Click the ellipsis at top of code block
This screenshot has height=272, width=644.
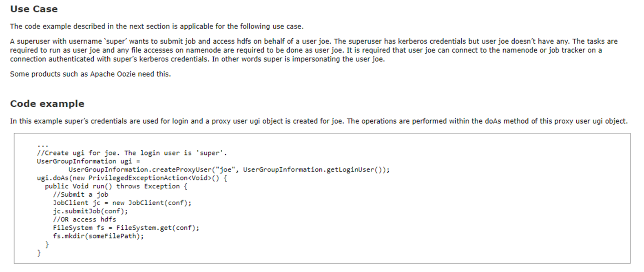42,146
